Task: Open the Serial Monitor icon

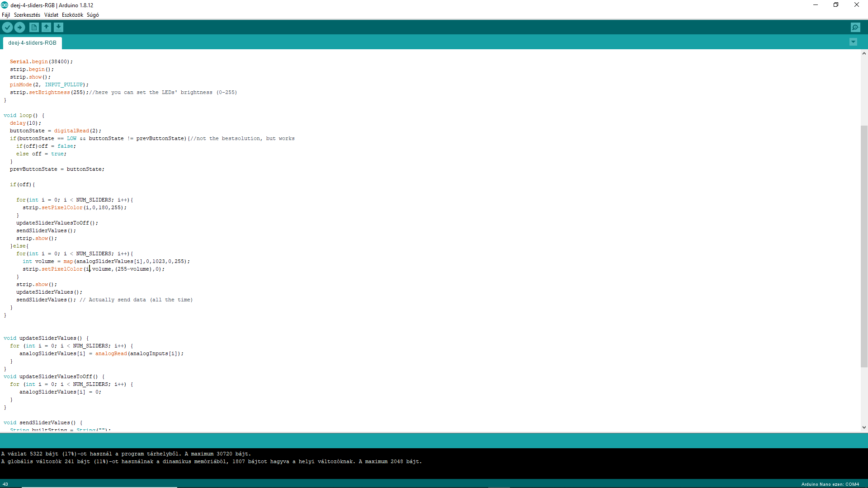Action: tap(855, 28)
